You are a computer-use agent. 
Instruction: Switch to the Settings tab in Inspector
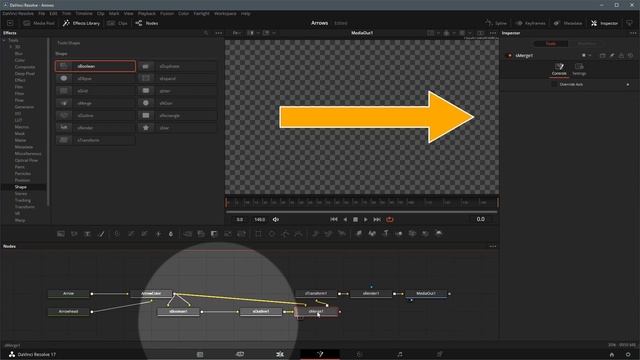click(x=579, y=69)
